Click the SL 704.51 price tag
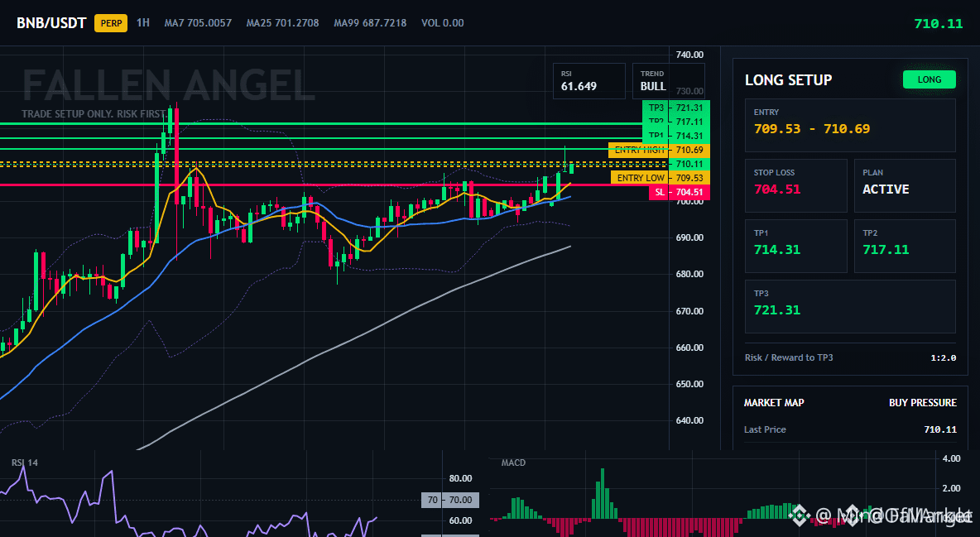 click(x=680, y=193)
